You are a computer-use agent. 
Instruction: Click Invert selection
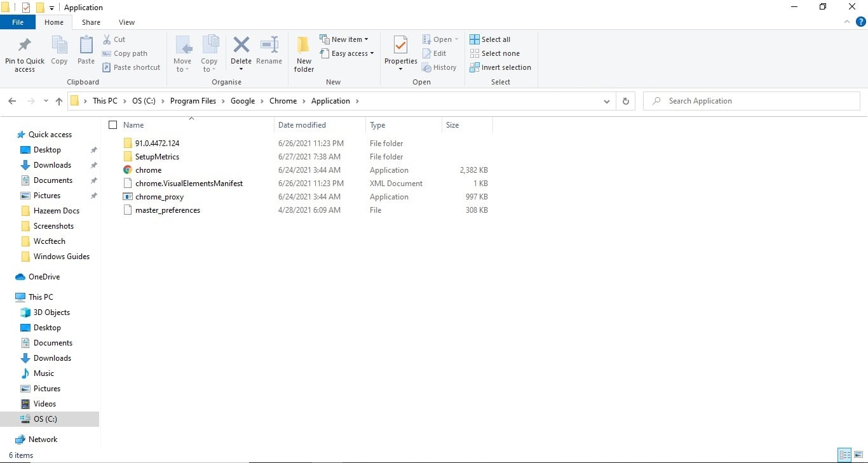(x=500, y=67)
